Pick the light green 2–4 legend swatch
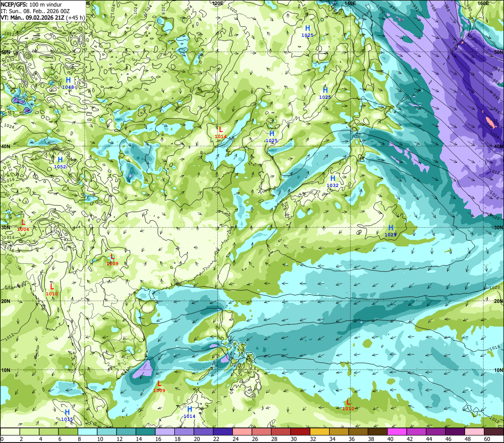 (29, 431)
